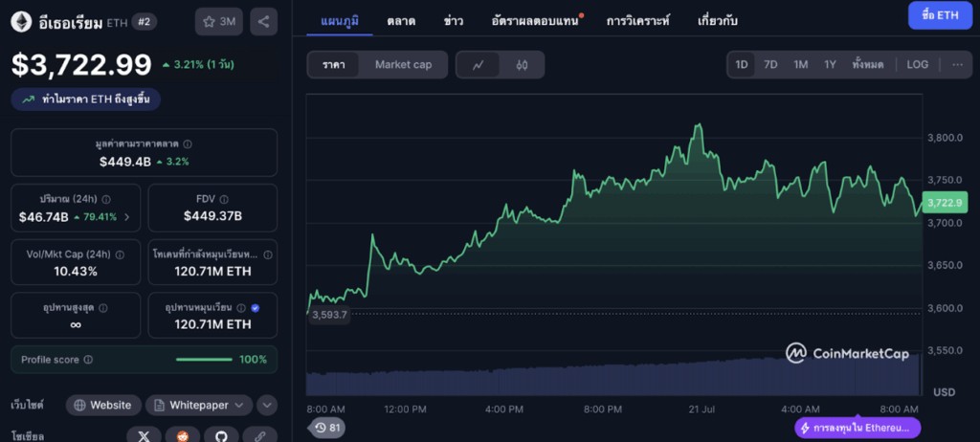
Task: Click info icon beside มูลค่าตามราคาตลาด
Action: point(188,144)
